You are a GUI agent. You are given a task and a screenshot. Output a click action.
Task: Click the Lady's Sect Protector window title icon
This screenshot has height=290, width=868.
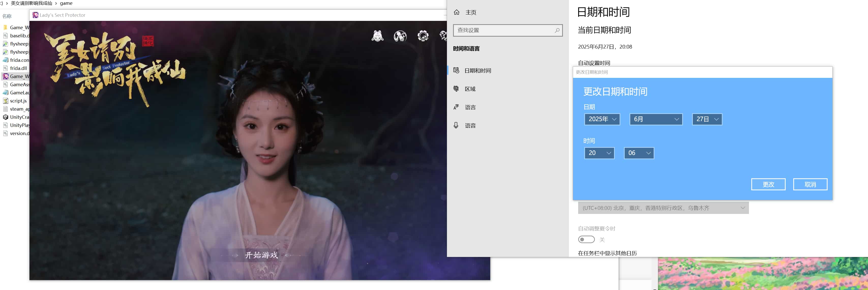coord(35,15)
